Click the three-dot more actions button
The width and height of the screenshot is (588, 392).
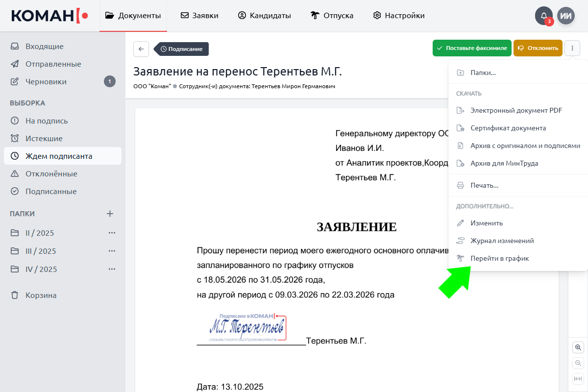tap(572, 48)
